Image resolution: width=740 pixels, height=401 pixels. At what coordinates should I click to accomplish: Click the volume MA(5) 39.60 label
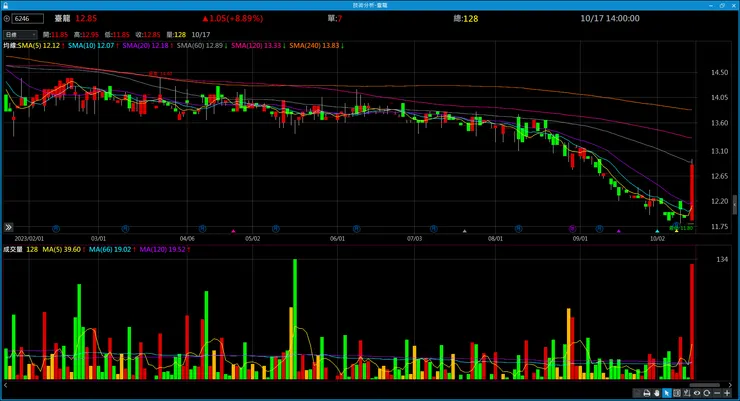[x=61, y=249]
